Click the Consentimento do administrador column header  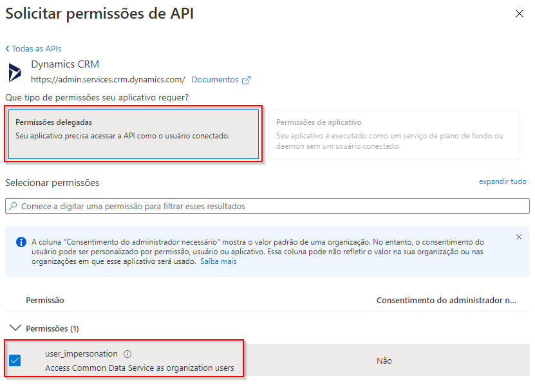click(x=446, y=300)
